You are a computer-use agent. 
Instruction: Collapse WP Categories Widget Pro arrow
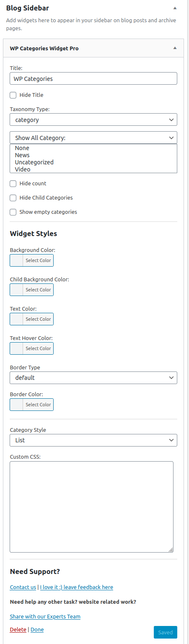pyautogui.click(x=175, y=48)
